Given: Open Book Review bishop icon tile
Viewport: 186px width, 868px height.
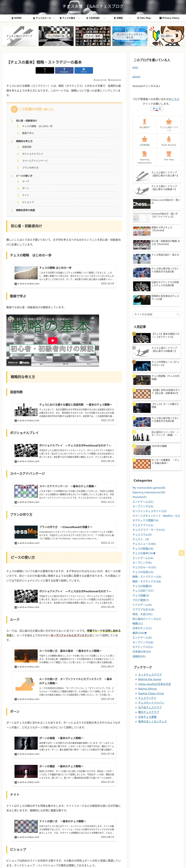Looking at the screenshot, I should pos(169,141).
